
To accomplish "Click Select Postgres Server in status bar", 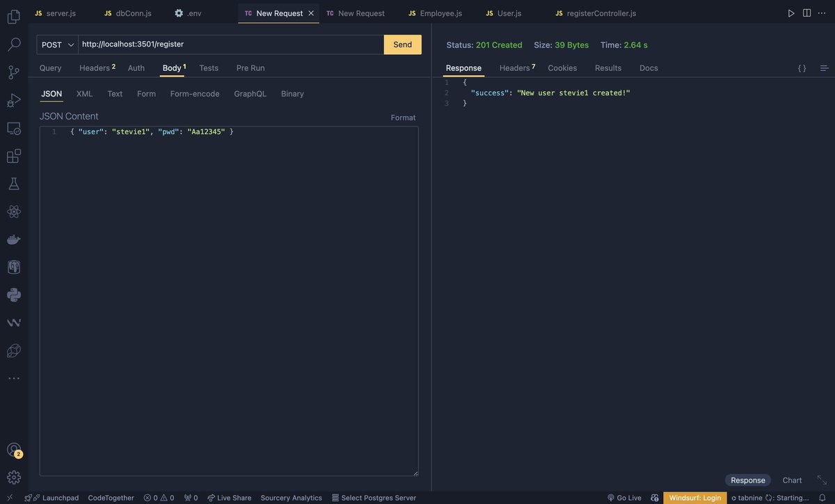I will [x=374, y=498].
